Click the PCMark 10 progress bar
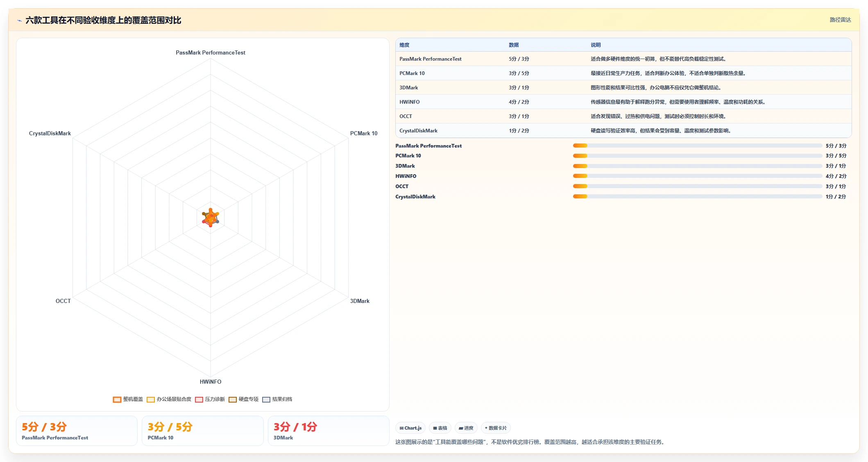The height and width of the screenshot is (462, 868). click(698, 156)
